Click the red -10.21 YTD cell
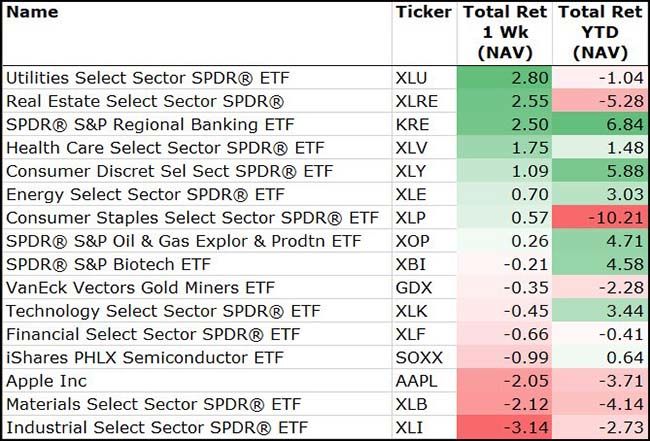The width and height of the screenshot is (650, 441). tap(600, 217)
